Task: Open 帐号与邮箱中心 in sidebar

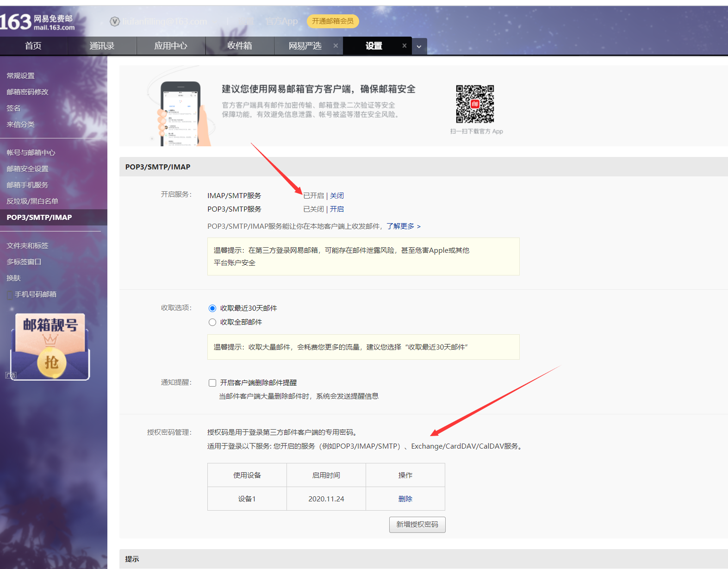Action: 31,153
